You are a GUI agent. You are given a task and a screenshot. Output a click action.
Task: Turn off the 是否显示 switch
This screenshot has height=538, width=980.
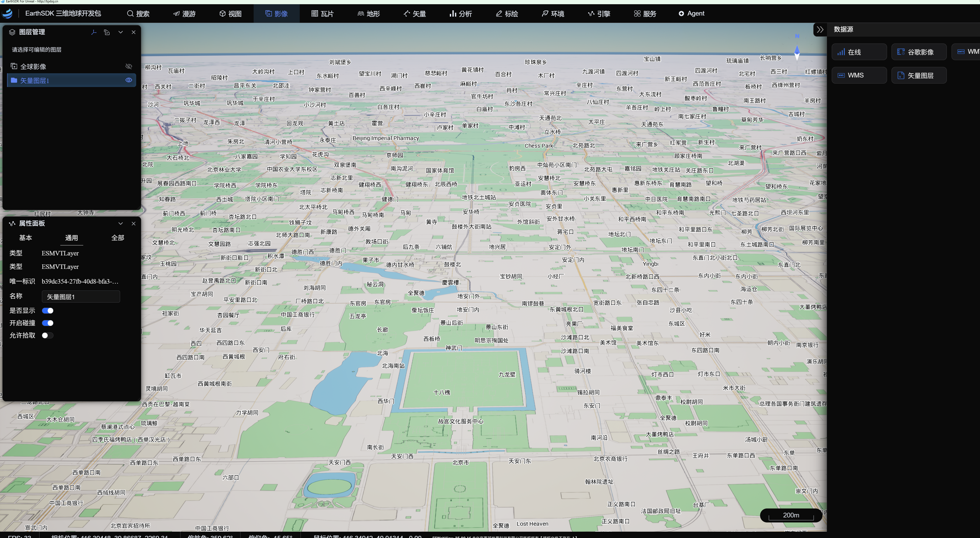point(48,311)
